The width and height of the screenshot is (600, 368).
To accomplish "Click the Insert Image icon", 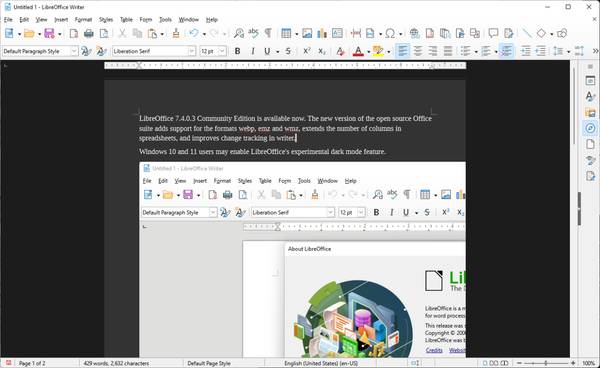I will pos(307,34).
